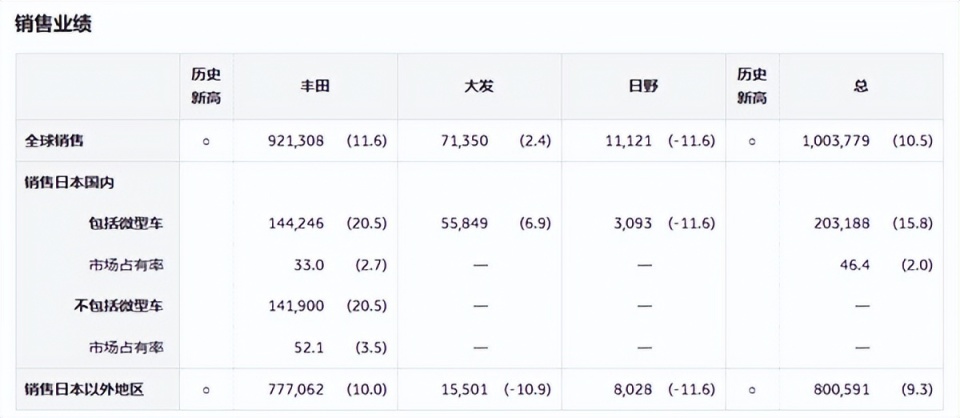
Task: Click the 55,849 Daihatsu cell
Action: 465,223
